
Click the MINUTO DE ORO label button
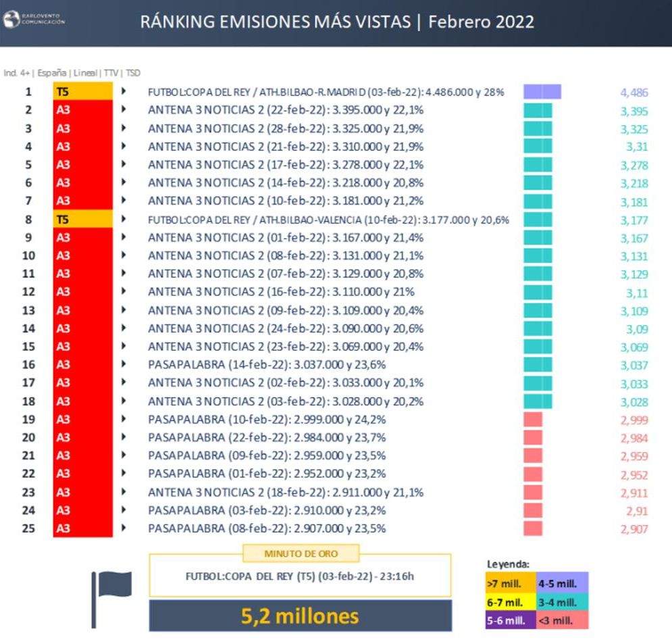pyautogui.click(x=299, y=553)
